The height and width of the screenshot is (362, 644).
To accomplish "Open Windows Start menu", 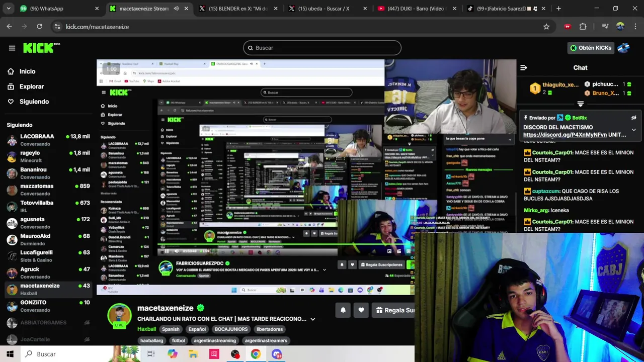I will (10, 354).
